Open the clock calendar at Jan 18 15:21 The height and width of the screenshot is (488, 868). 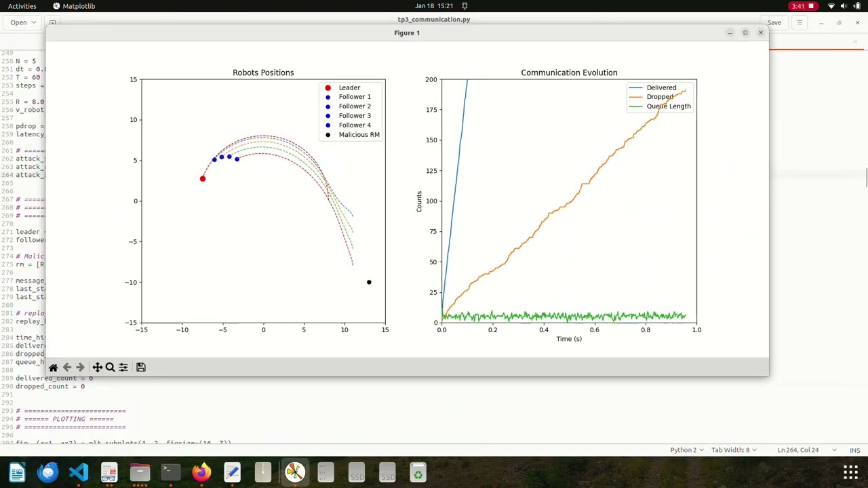pos(434,6)
